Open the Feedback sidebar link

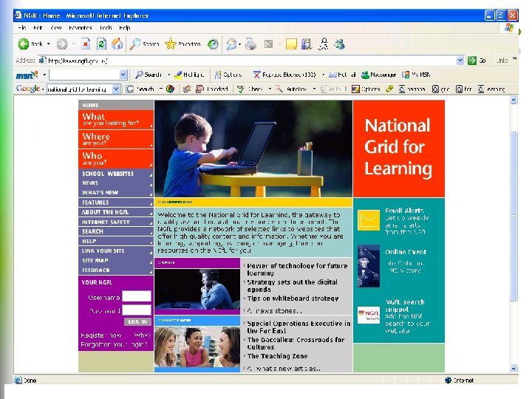[116, 270]
